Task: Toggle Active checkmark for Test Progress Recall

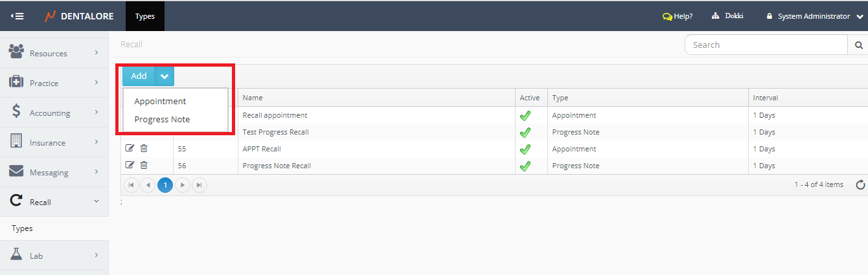Action: (525, 133)
